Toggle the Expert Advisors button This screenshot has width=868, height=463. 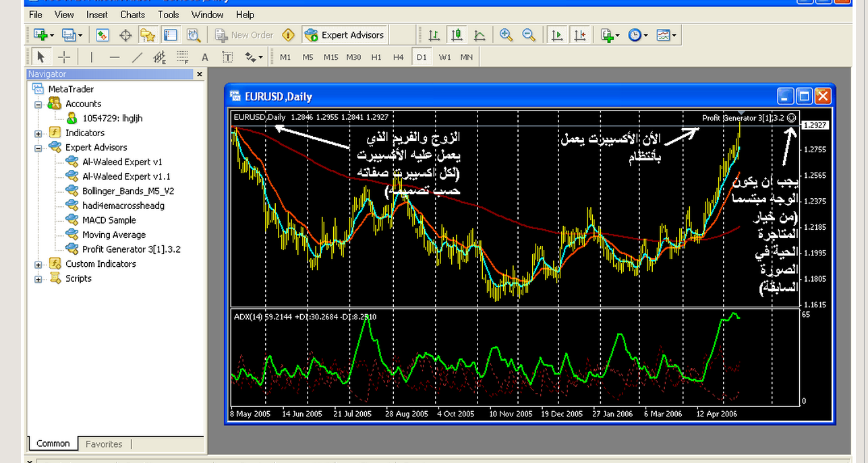[x=345, y=35]
